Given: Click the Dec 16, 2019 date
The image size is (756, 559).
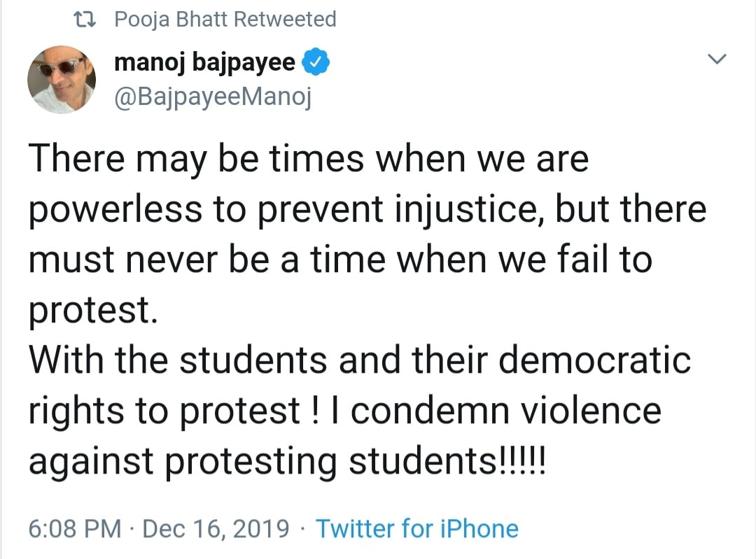Looking at the screenshot, I should point(216,528).
